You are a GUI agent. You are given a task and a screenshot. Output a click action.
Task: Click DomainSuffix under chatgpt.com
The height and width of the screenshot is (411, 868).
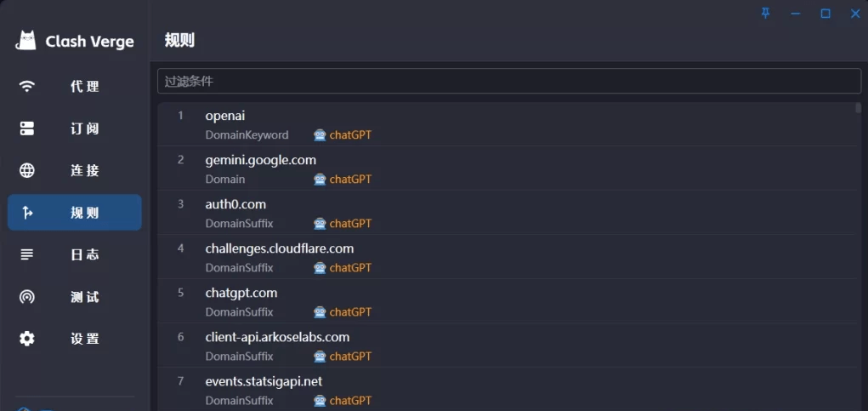(x=239, y=312)
